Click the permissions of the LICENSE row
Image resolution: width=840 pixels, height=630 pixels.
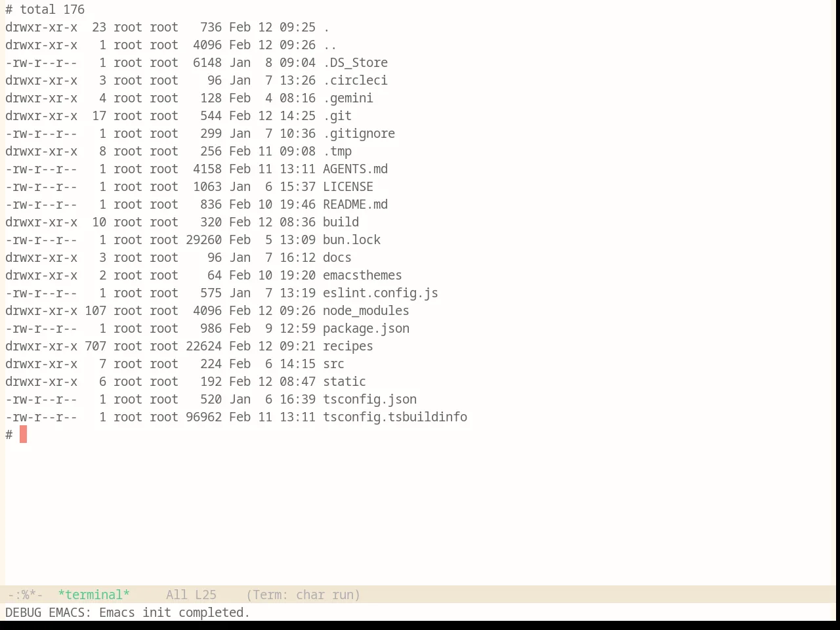click(x=41, y=187)
